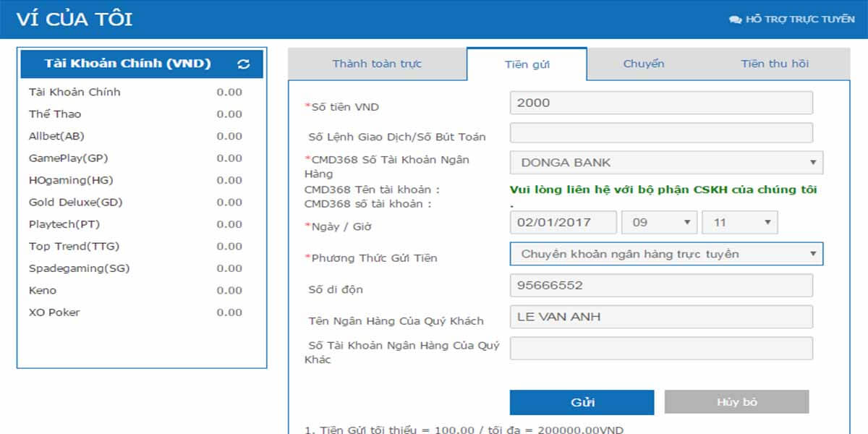Go to the Tiền thu hồi tab
Viewport: 868px width, 434px height.
[x=775, y=64]
